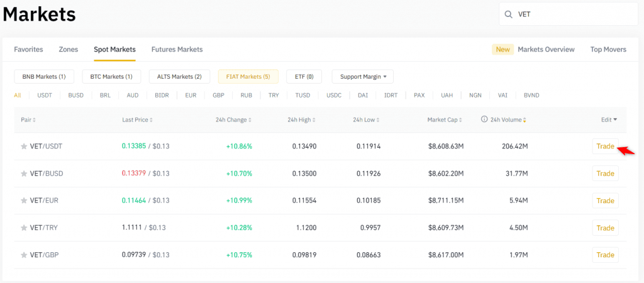This screenshot has height=283, width=644.
Task: Favorite the VET/USDT pair star
Action: [24, 147]
